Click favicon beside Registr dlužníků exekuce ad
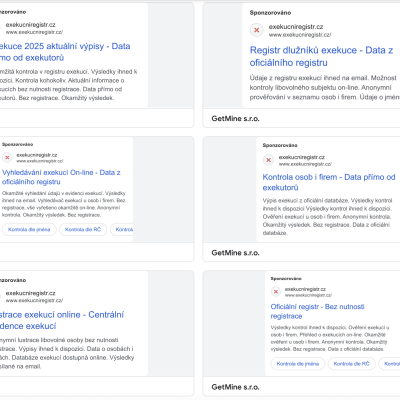Image resolution: width=400 pixels, height=400 pixels. point(257,30)
